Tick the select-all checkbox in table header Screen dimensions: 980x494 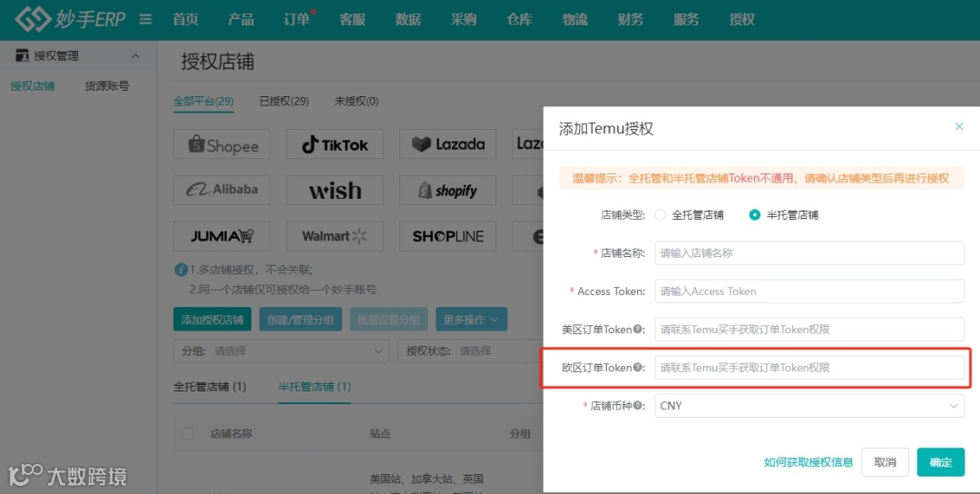click(x=188, y=433)
